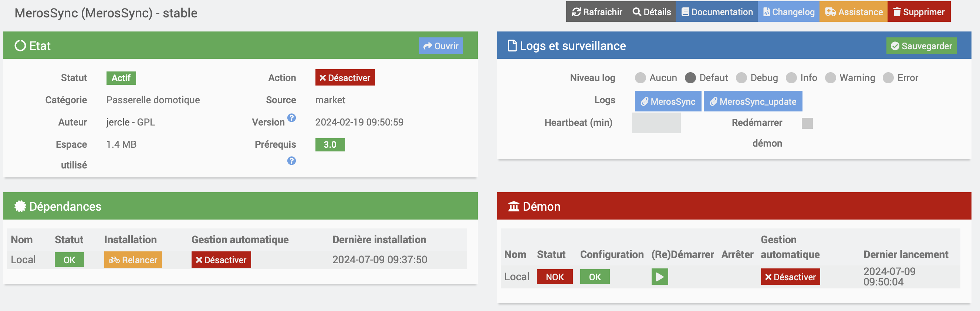This screenshot has height=311, width=980.
Task: Click the help icon beside Version
Action: click(x=291, y=118)
